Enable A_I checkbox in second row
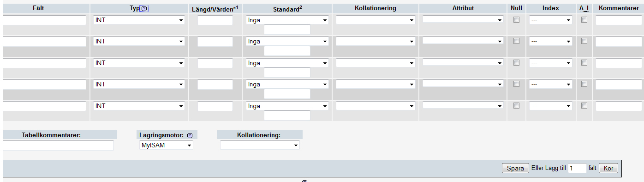 (x=584, y=41)
